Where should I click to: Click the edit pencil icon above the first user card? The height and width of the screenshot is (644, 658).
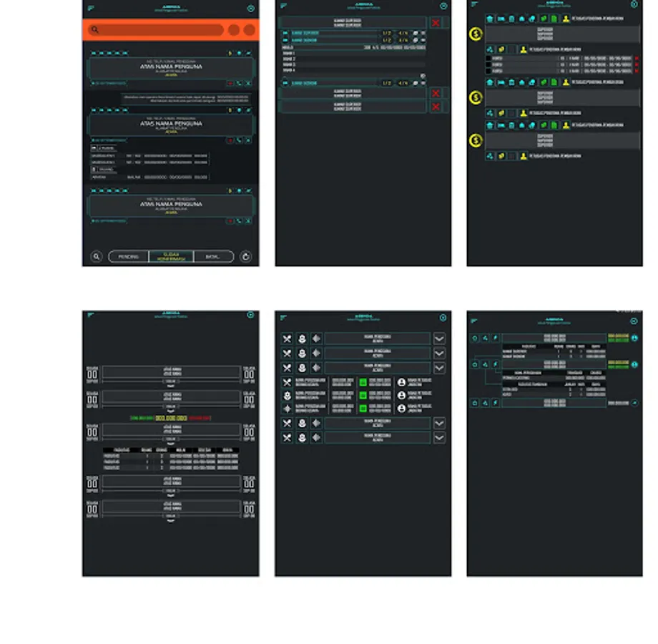(248, 54)
